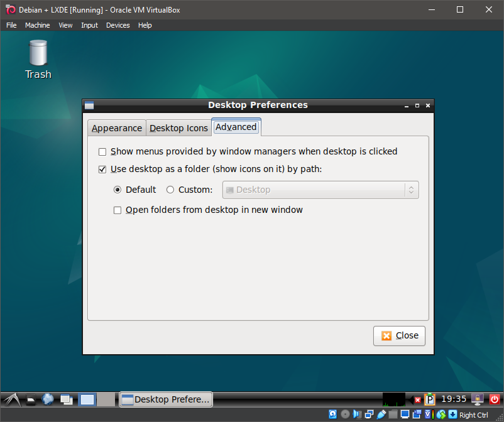This screenshot has width=504, height=422.
Task: Click the Desktop Preferences taskbar window button
Action: (x=165, y=399)
